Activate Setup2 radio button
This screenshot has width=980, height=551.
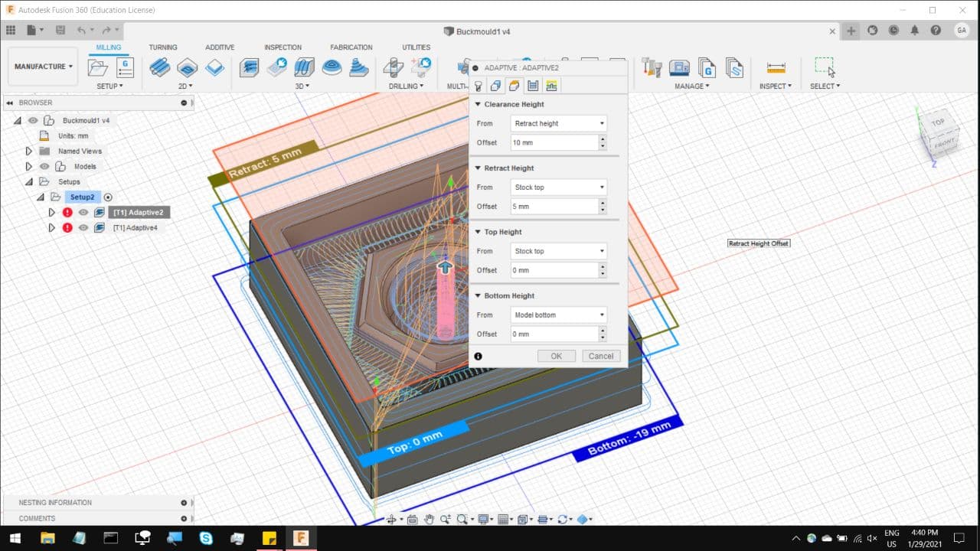(x=108, y=197)
